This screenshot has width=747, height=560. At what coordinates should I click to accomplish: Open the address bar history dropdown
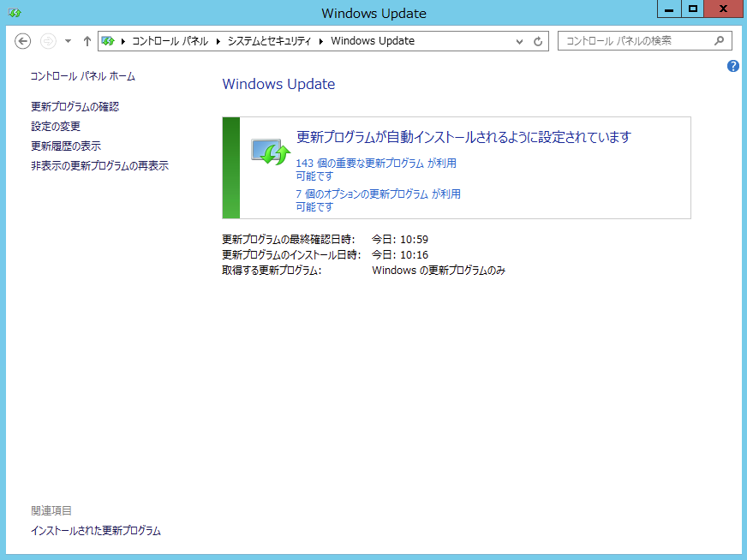coord(519,41)
